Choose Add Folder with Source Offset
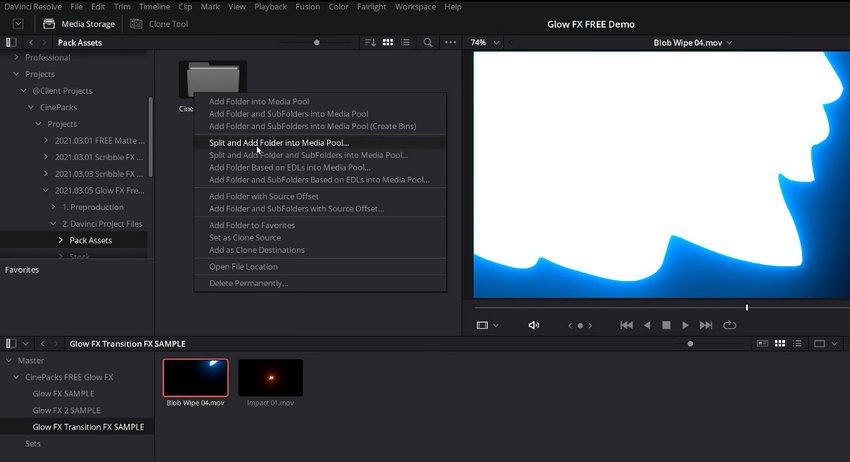850x462 pixels. 263,196
